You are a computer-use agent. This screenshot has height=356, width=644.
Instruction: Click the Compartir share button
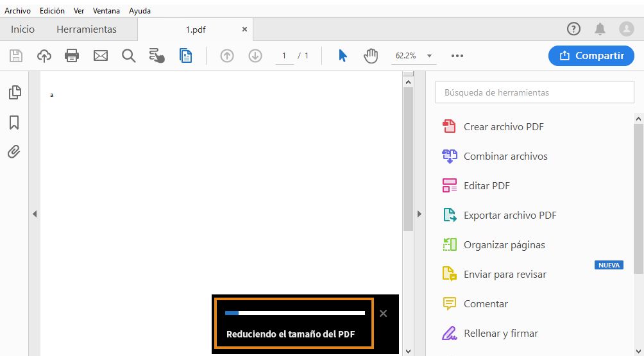tap(591, 55)
